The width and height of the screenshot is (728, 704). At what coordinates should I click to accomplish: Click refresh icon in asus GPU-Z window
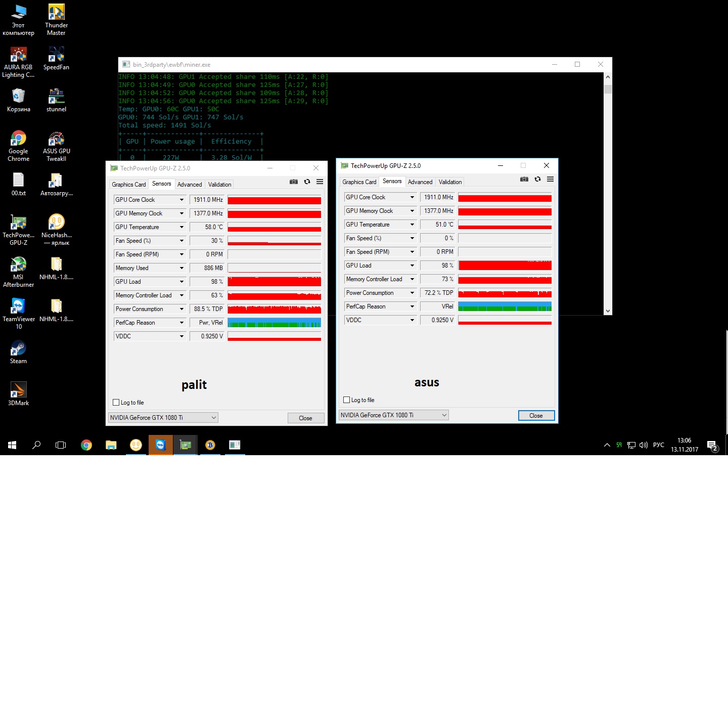tap(537, 179)
